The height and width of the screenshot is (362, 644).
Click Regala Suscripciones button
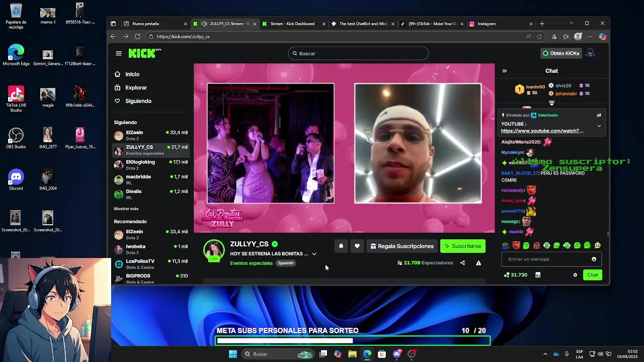tap(401, 246)
